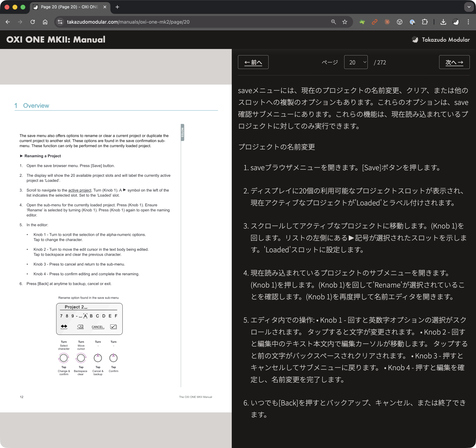This screenshot has width=476, height=448.
Task: Open a new browser tab
Action: [x=117, y=7]
